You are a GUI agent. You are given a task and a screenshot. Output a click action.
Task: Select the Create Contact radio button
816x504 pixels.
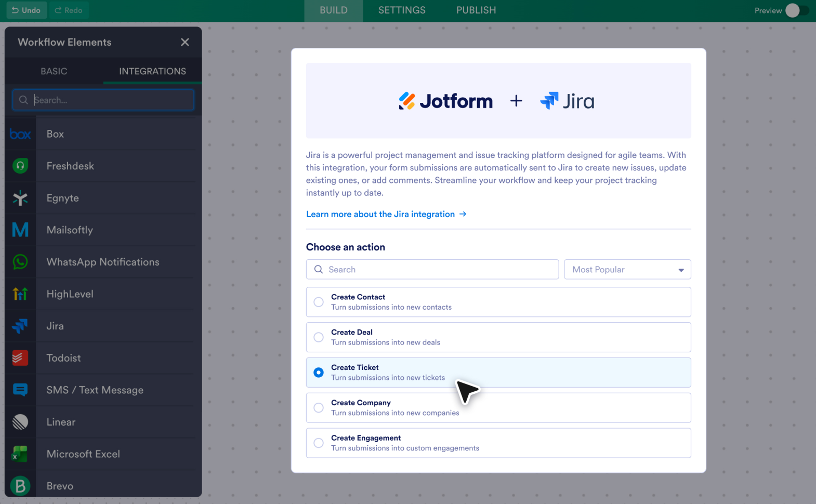click(x=319, y=302)
